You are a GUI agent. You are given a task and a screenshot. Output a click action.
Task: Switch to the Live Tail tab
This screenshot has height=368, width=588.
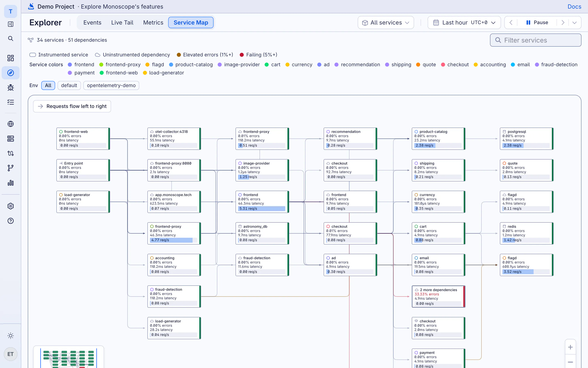point(122,23)
